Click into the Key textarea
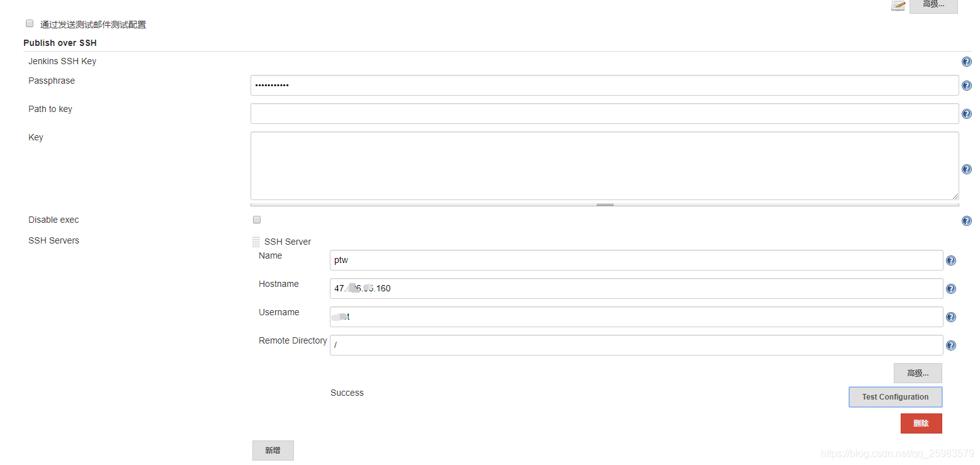This screenshot has width=980, height=465. [604, 165]
